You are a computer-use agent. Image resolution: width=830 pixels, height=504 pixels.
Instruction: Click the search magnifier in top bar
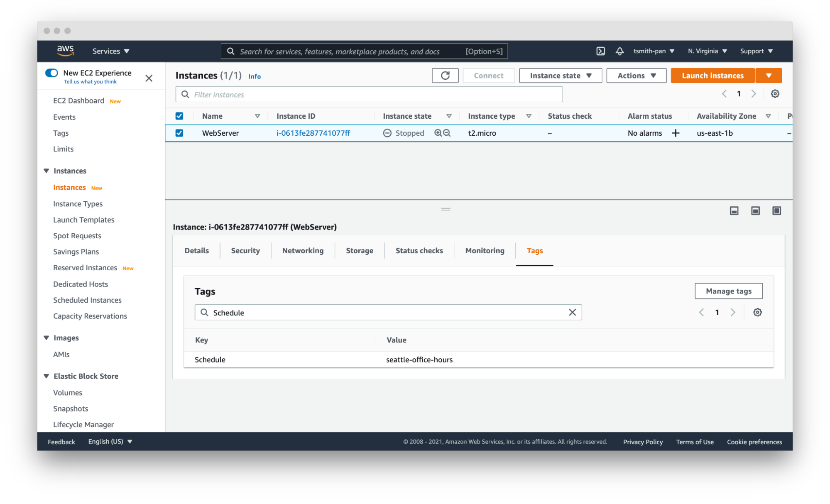click(230, 51)
